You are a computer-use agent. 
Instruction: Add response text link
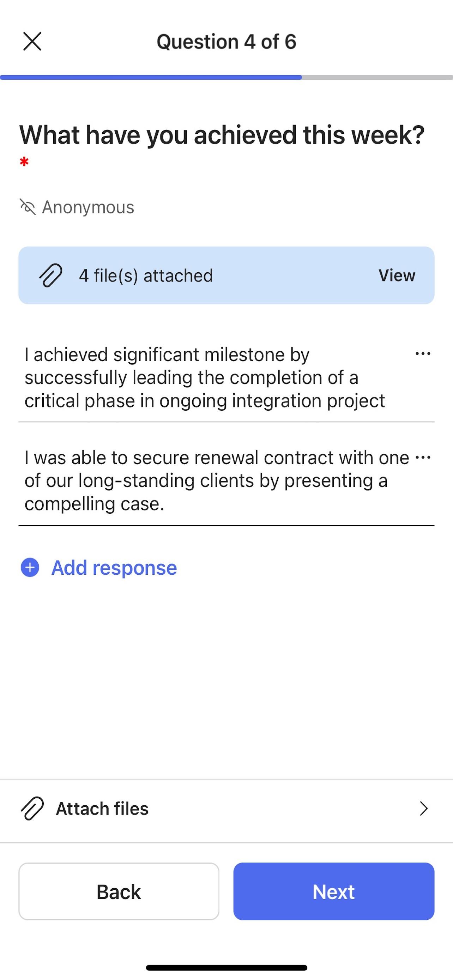point(114,568)
